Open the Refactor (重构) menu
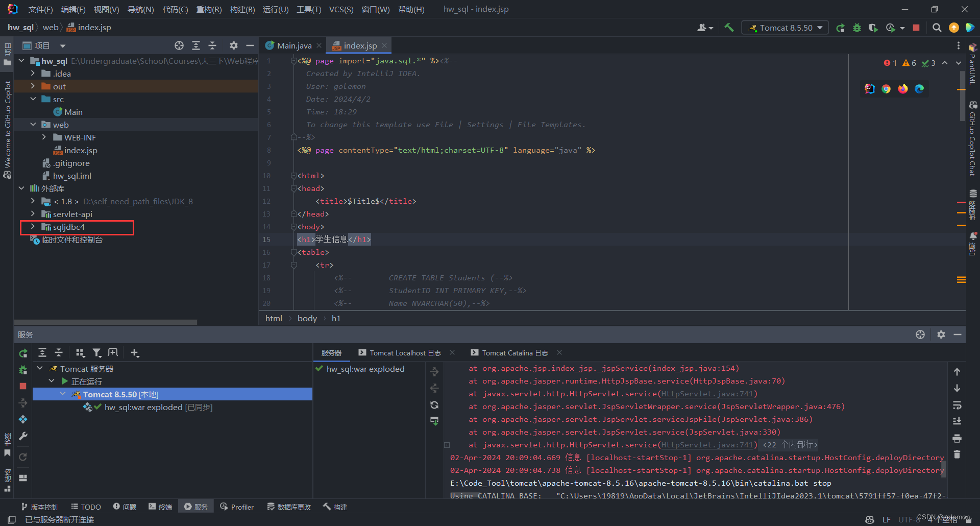Viewport: 980px width, 526px height. click(x=209, y=9)
